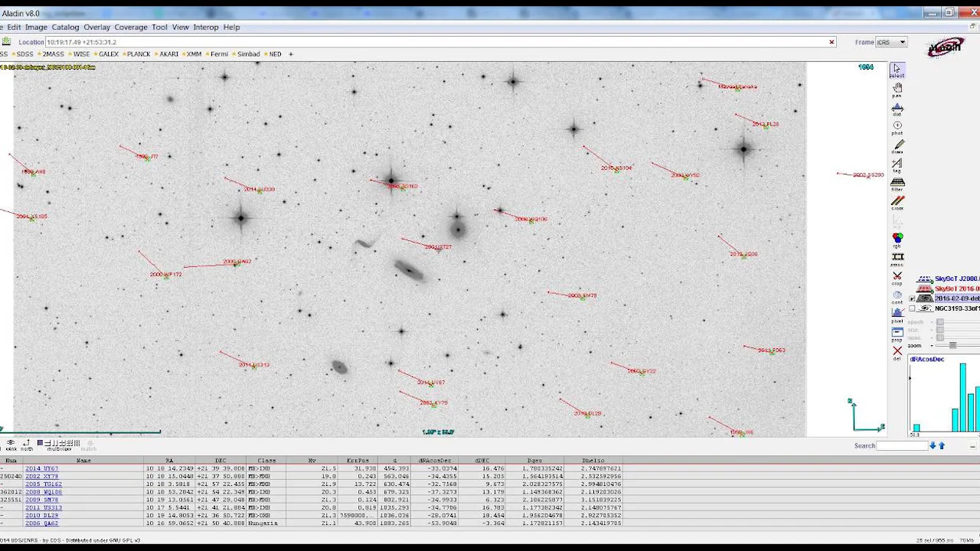Toggle the NGC3190 plane checkbox
Image resolution: width=980 pixels, height=551 pixels.
[912, 308]
